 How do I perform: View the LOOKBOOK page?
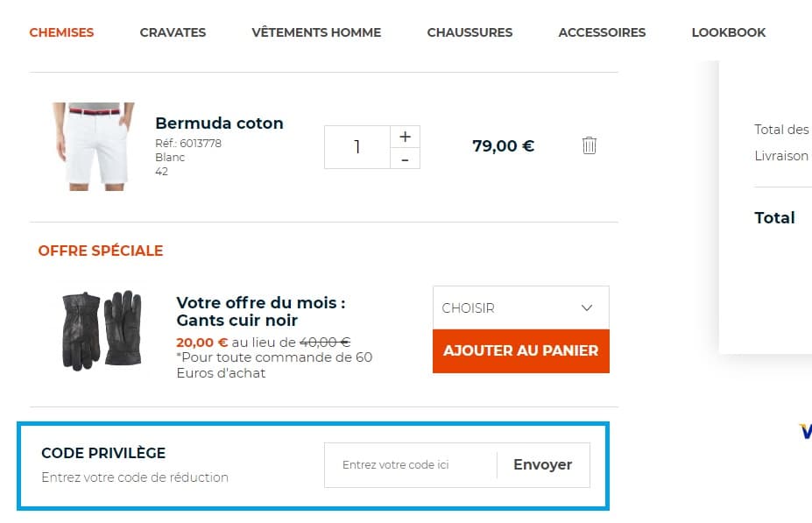pos(728,32)
